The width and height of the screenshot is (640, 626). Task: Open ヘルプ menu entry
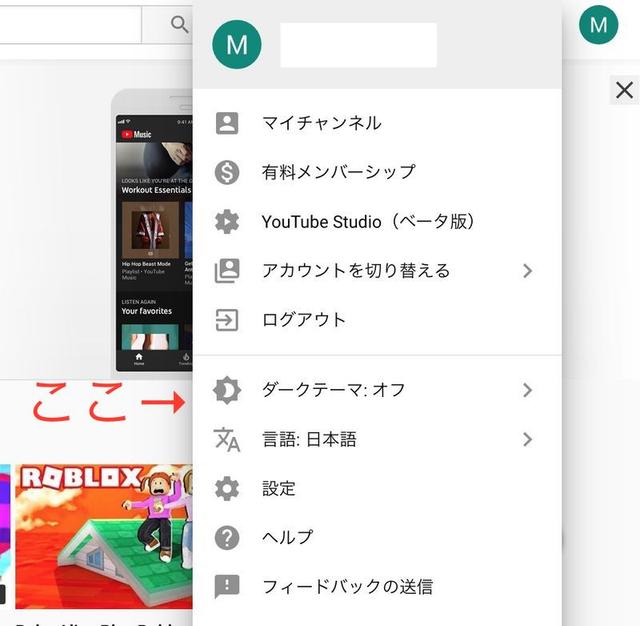point(377,538)
